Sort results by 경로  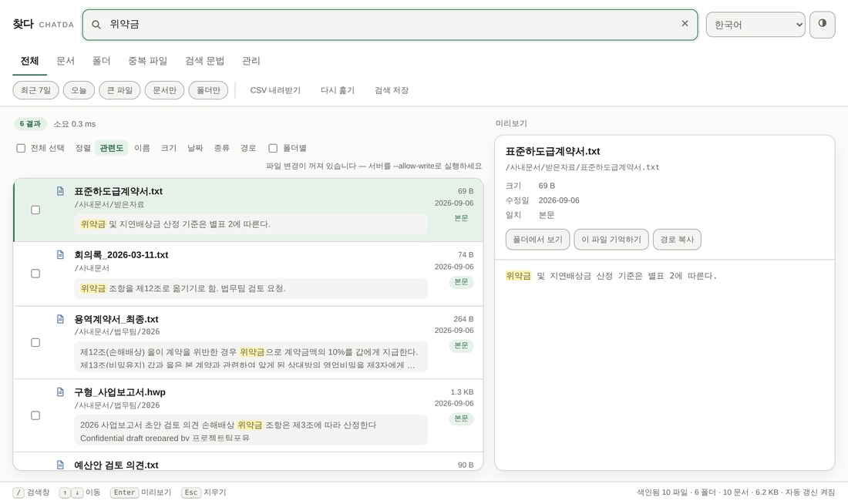248,148
